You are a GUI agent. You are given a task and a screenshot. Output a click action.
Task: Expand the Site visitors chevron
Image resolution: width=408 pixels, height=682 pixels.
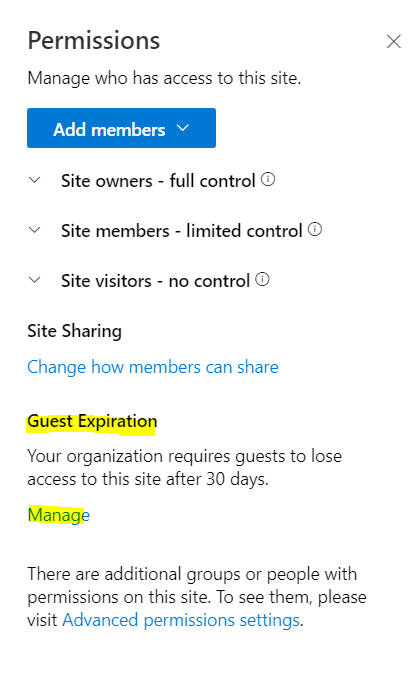click(x=34, y=280)
